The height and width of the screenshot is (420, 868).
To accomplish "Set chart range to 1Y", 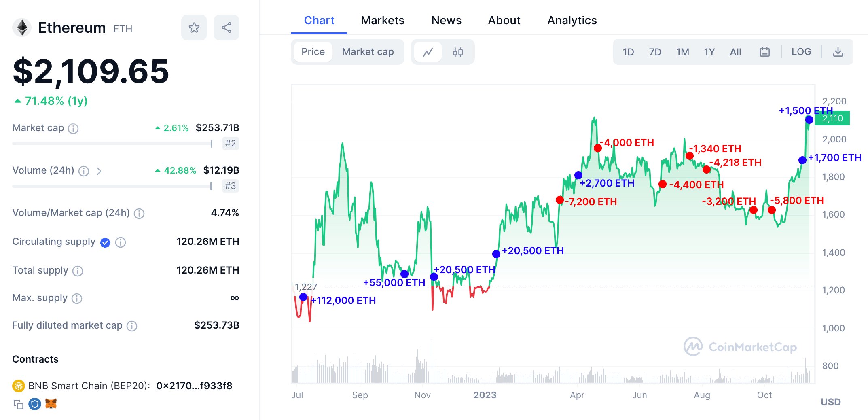I will pos(709,52).
